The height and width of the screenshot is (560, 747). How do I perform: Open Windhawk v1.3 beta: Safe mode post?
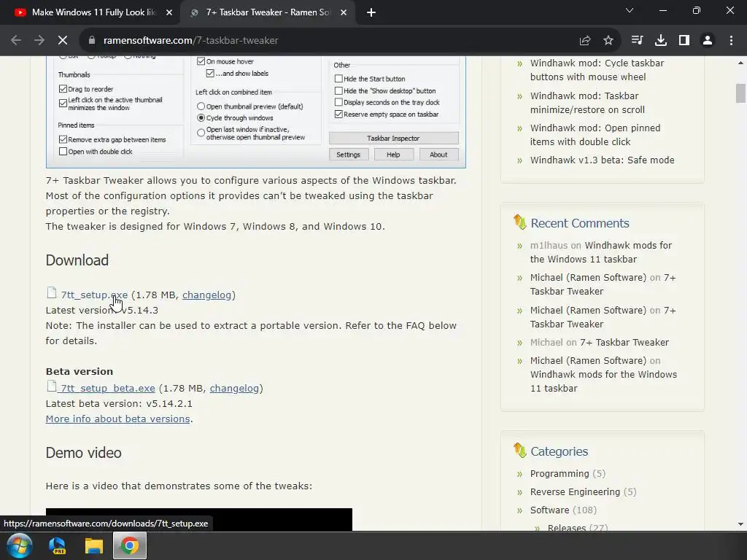coord(602,160)
